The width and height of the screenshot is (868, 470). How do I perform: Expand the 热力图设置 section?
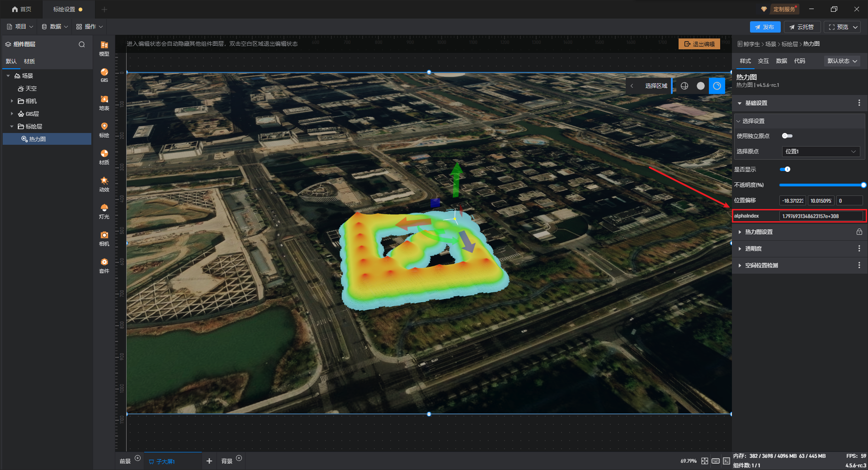click(740, 232)
